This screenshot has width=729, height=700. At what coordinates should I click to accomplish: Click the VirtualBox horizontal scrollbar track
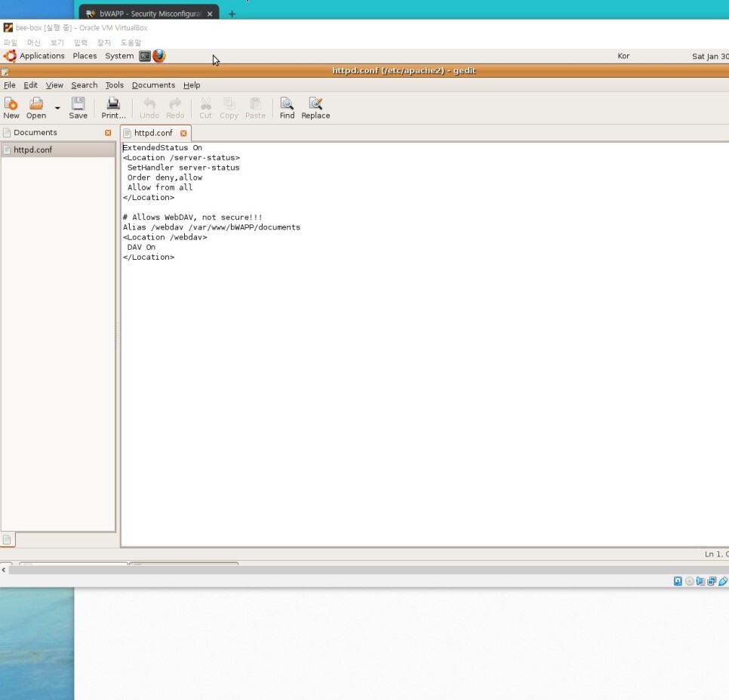[x=369, y=570]
